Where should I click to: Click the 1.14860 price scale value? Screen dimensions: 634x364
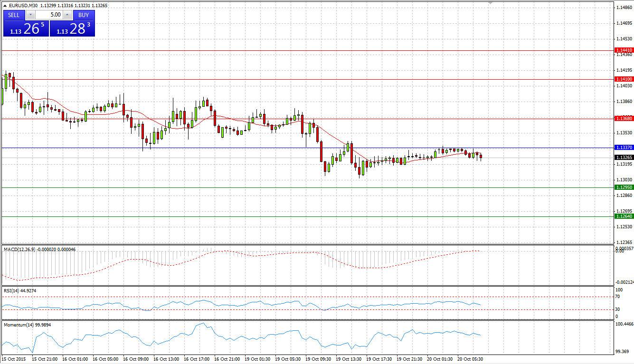624,8
